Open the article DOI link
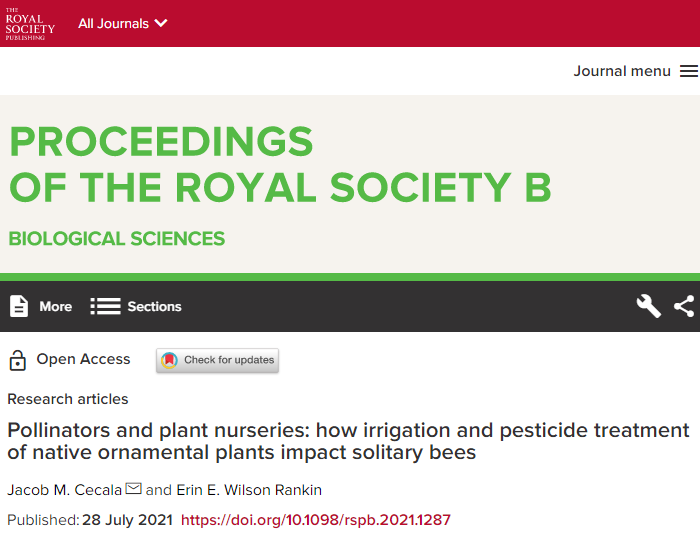Screen dimensions: 700x541 pyautogui.click(x=315, y=520)
